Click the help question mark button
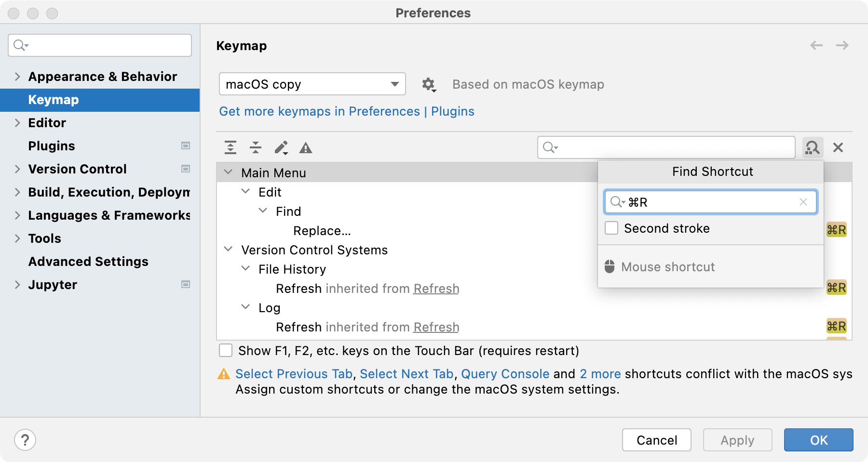This screenshot has width=868, height=462. tap(25, 440)
